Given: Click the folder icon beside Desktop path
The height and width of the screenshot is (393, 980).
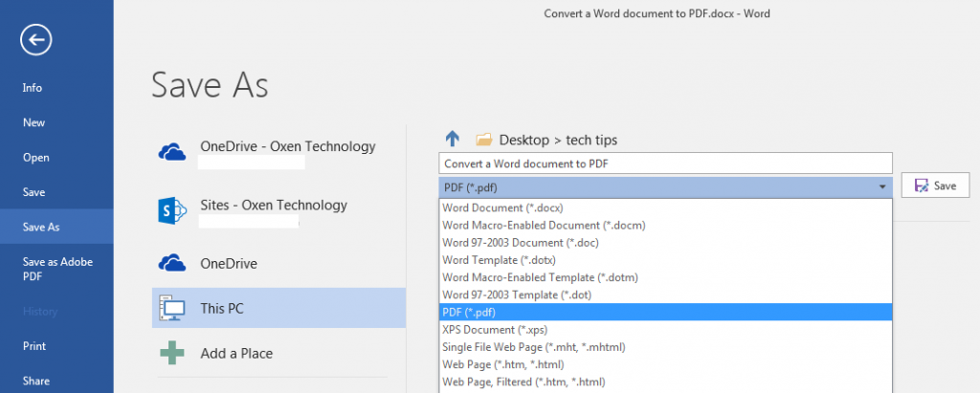Looking at the screenshot, I should [483, 140].
